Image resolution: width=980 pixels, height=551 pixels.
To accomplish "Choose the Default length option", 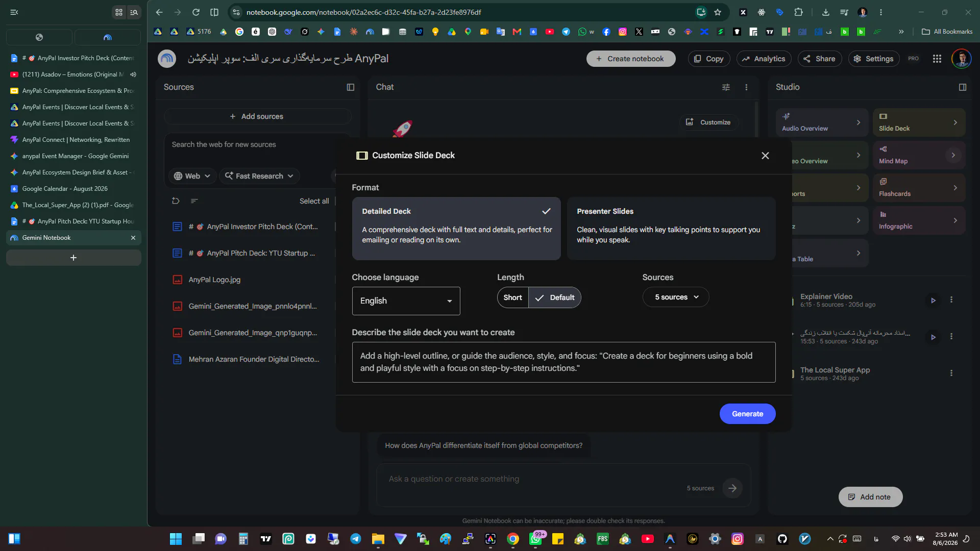I will point(555,297).
